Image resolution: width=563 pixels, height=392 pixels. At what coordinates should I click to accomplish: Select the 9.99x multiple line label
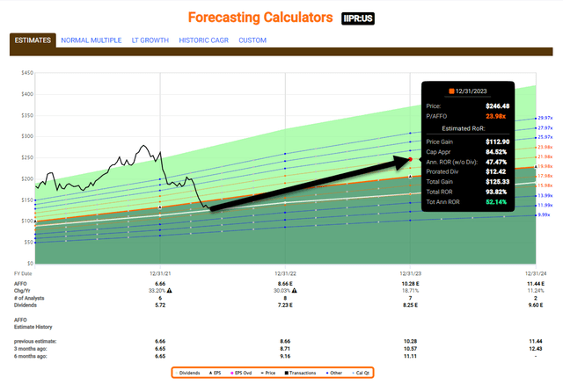[x=545, y=214]
